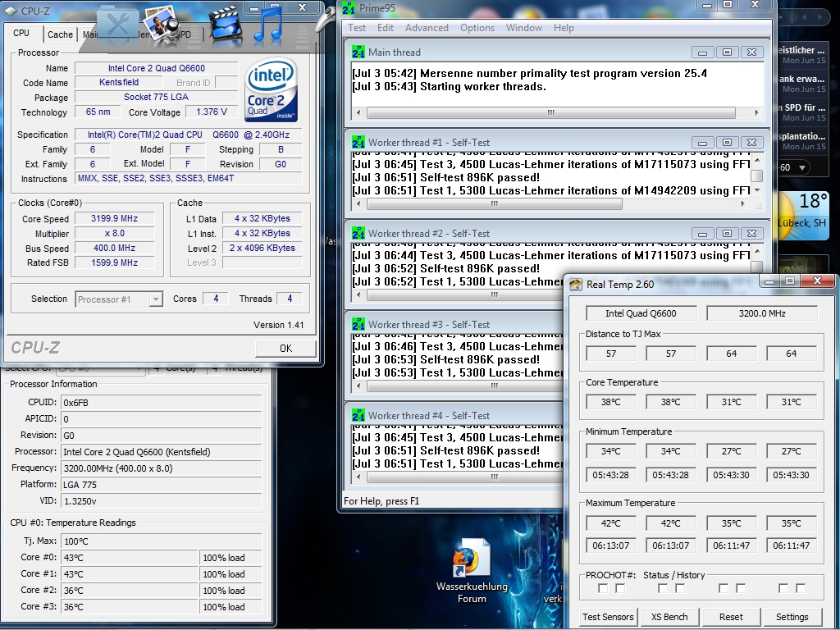The height and width of the screenshot is (630, 840).
Task: Click the Core Voltage value 1.376 V
Action: tap(212, 112)
